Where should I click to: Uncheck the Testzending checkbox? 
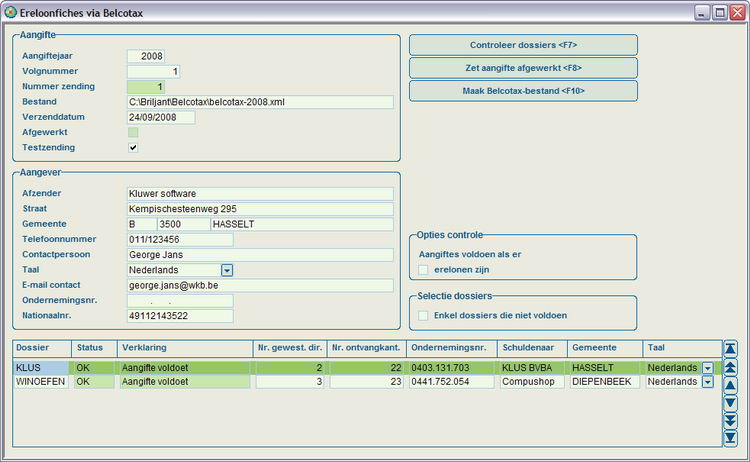pyautogui.click(x=133, y=147)
